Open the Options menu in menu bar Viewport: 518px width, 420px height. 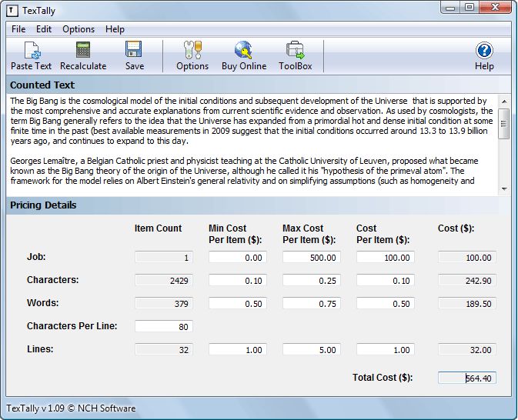(79, 29)
